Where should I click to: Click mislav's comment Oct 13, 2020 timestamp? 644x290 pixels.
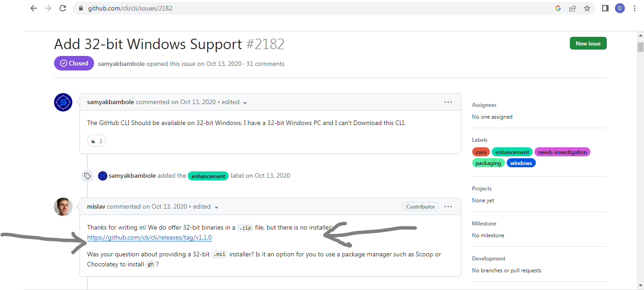pos(165,207)
